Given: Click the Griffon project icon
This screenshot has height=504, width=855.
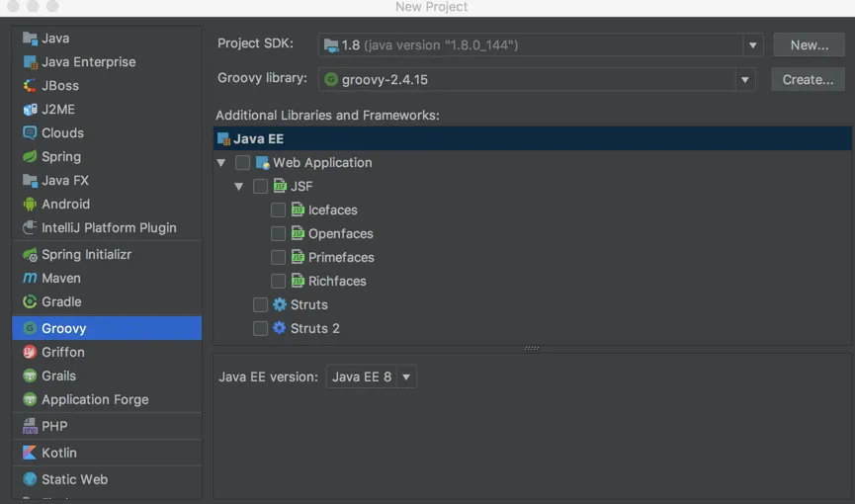Looking at the screenshot, I should (x=30, y=352).
